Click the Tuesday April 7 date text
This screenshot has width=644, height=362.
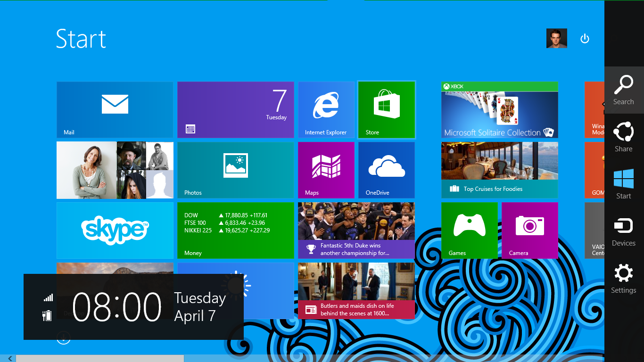point(200,307)
